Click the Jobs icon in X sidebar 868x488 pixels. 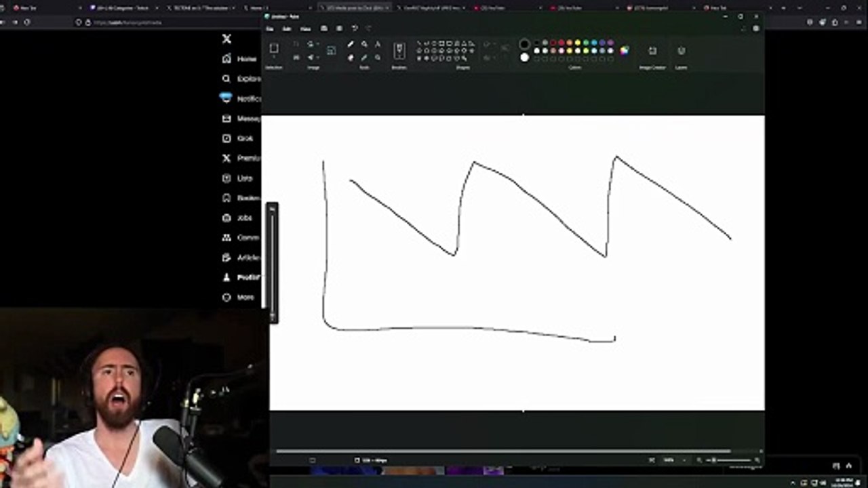click(226, 218)
